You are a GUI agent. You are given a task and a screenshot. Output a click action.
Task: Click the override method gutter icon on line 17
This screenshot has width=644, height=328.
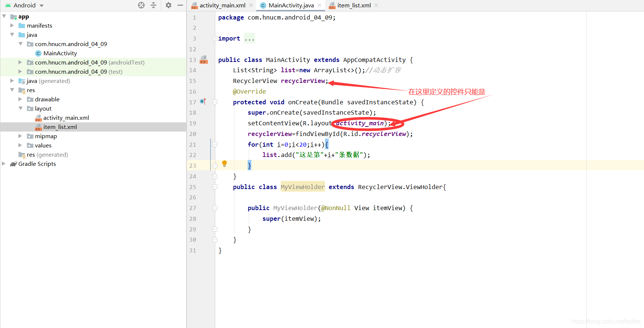pos(203,101)
